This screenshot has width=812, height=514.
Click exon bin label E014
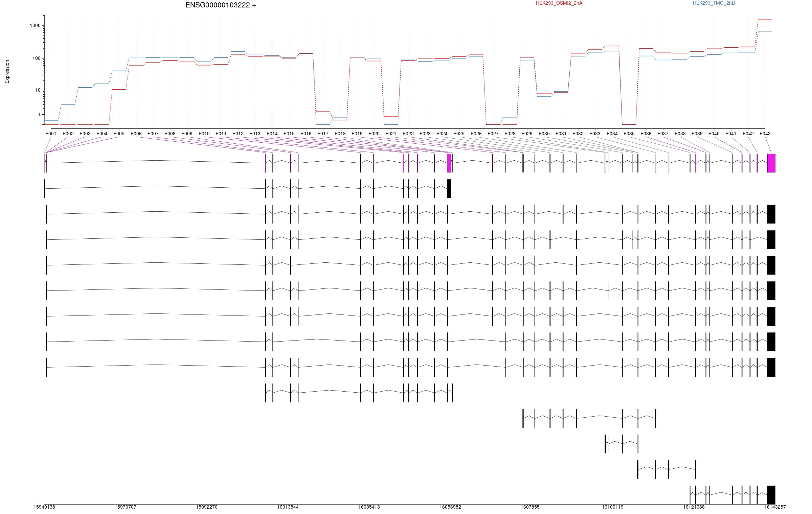(272, 134)
